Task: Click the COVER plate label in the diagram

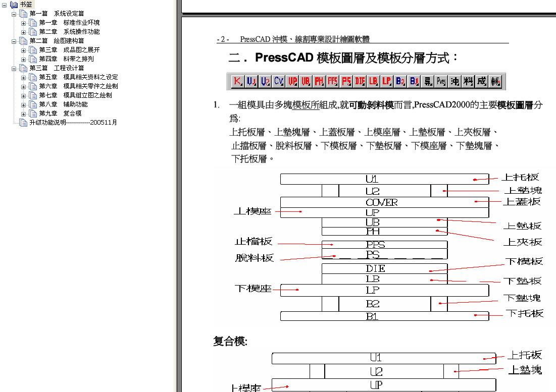Action: [x=382, y=202]
